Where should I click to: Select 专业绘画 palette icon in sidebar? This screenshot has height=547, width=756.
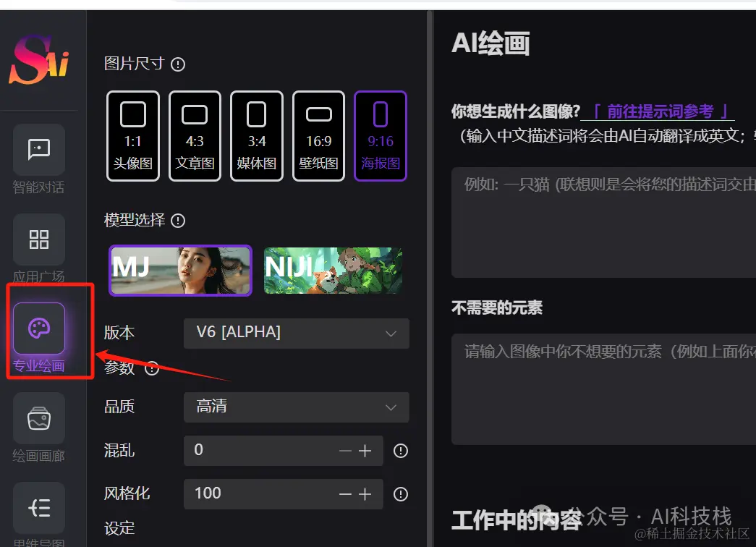coord(39,328)
